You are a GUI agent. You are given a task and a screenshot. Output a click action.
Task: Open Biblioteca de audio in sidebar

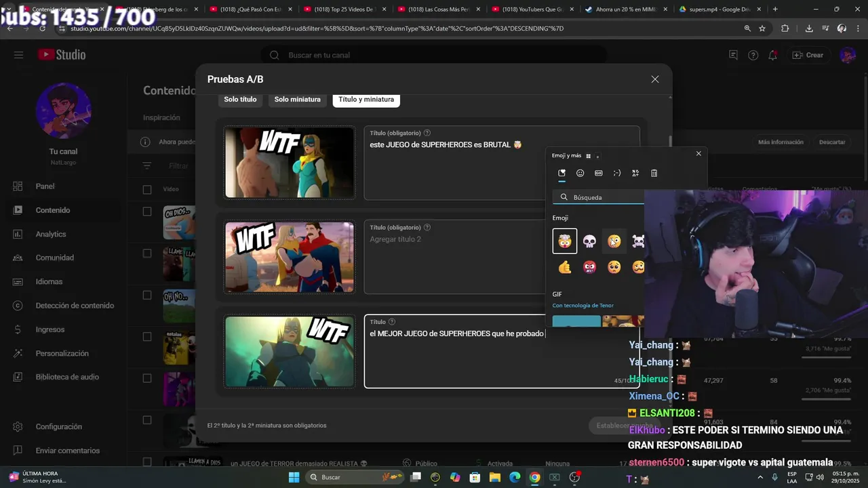pos(64,377)
